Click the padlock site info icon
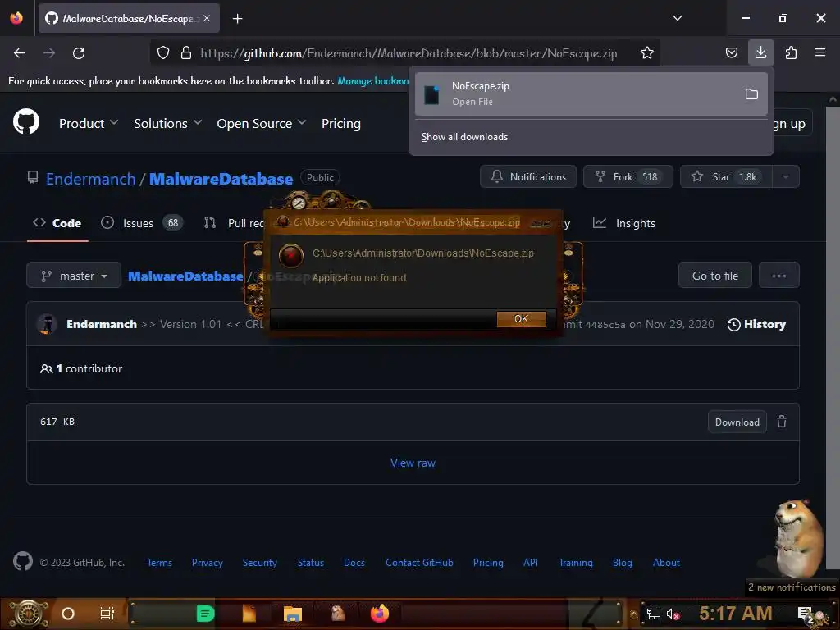Screen dimensions: 840x630 click(186, 53)
